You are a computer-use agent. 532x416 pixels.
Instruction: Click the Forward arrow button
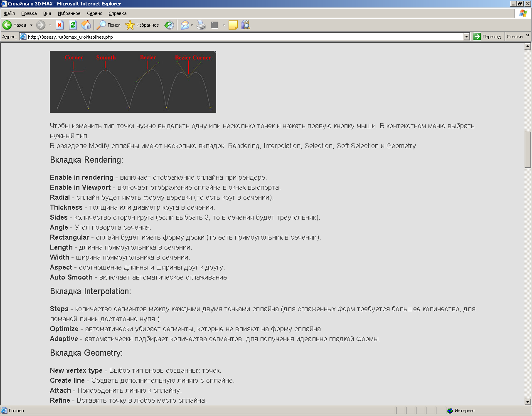click(x=41, y=25)
